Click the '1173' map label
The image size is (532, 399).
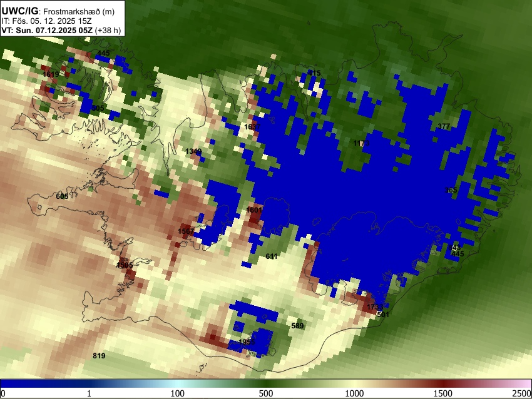click(x=361, y=143)
